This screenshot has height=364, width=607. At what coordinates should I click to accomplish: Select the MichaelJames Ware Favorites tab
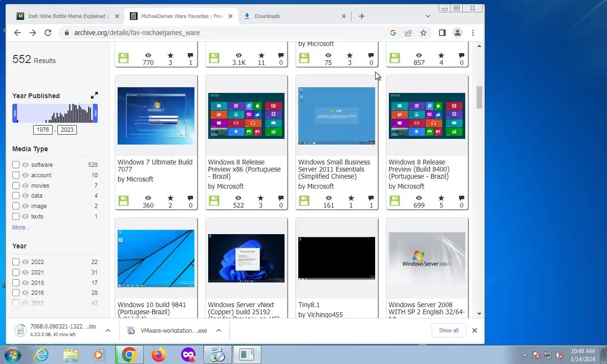(x=182, y=16)
